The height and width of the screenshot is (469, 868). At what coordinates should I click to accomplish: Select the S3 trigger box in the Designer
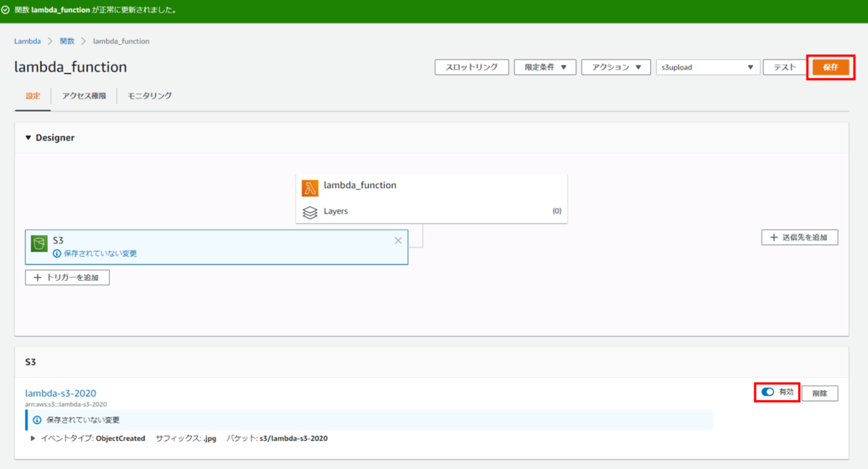pyautogui.click(x=217, y=247)
